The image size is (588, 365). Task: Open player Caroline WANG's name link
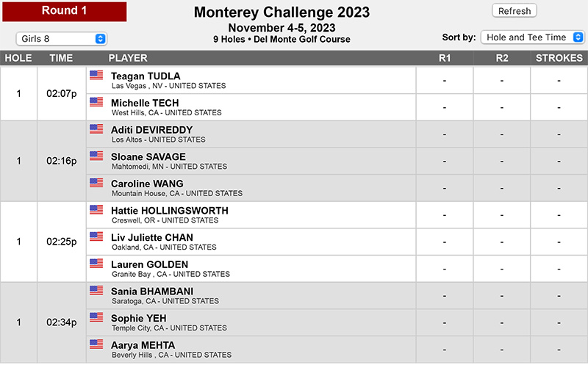pos(147,184)
